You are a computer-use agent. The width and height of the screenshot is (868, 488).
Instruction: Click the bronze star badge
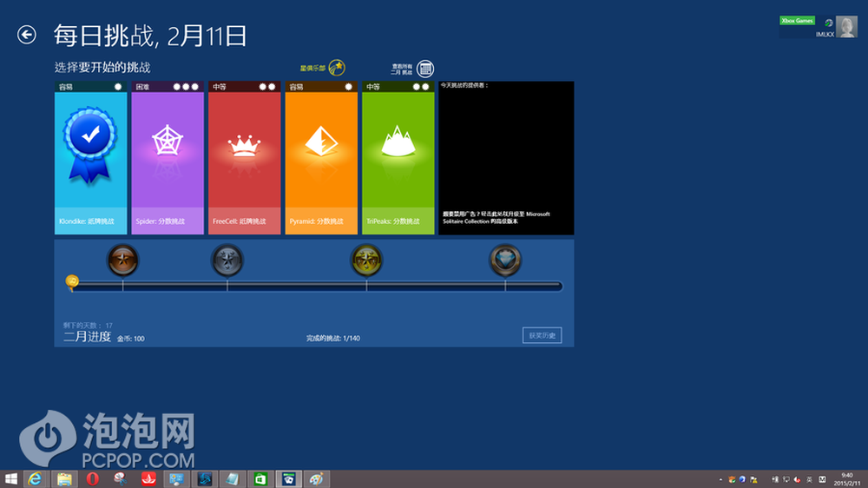[x=123, y=260]
